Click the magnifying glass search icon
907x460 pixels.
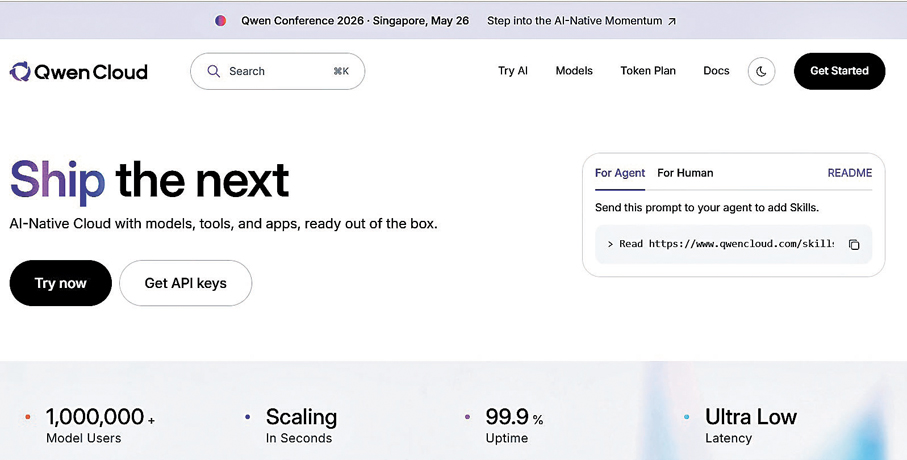click(213, 71)
